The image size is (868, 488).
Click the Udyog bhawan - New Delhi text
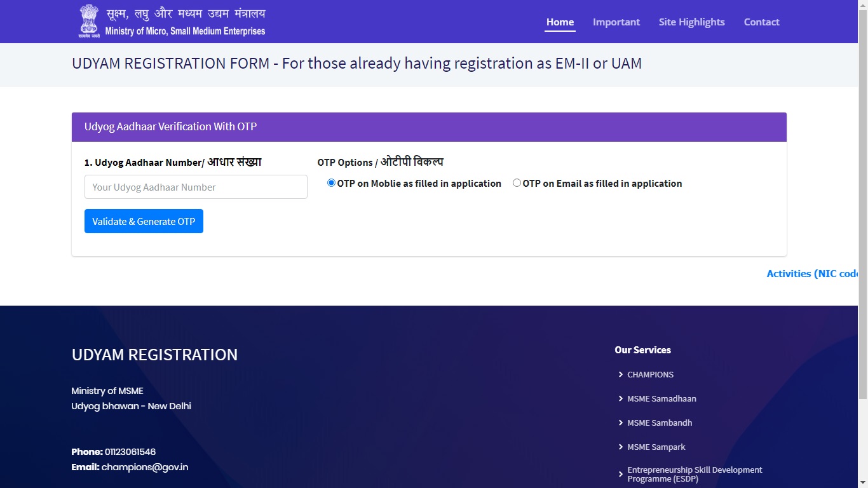click(x=131, y=406)
